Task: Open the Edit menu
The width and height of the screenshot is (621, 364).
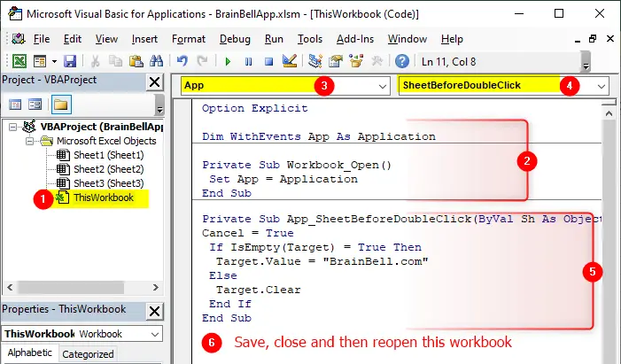Action: (73, 39)
